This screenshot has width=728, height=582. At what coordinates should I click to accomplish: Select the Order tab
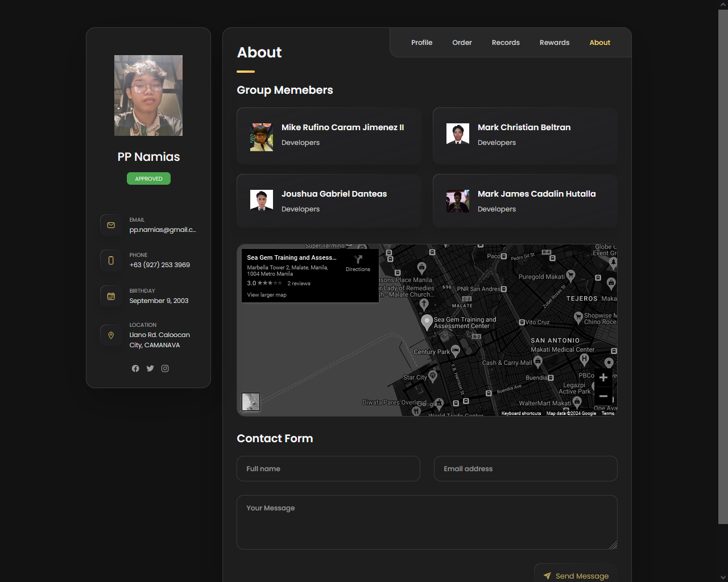[462, 43]
